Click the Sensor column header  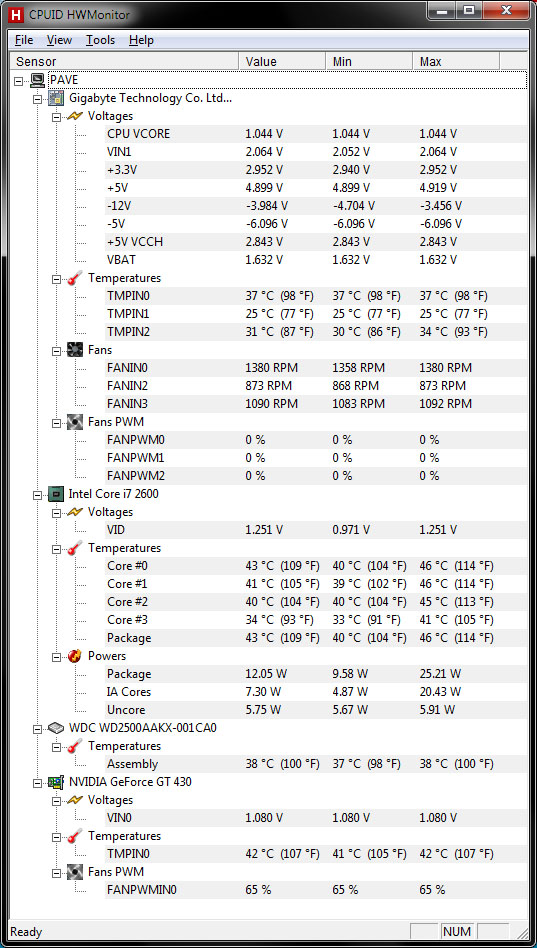tap(125, 61)
